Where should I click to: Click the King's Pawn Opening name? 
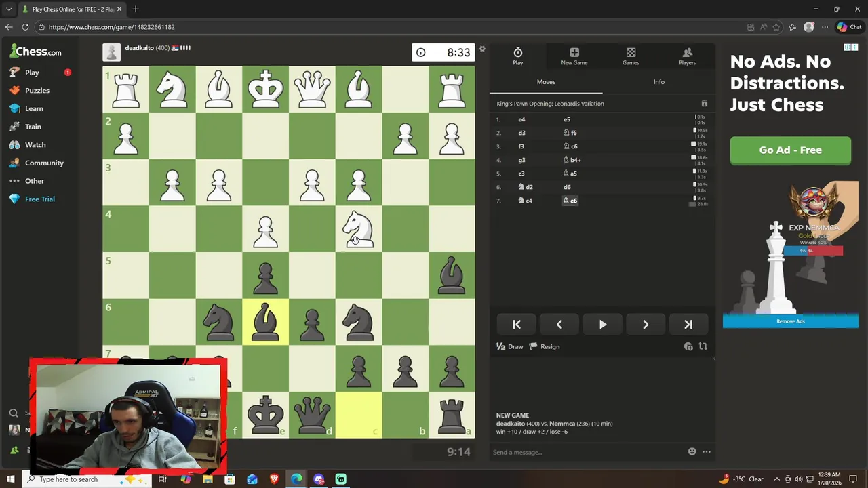(550, 104)
